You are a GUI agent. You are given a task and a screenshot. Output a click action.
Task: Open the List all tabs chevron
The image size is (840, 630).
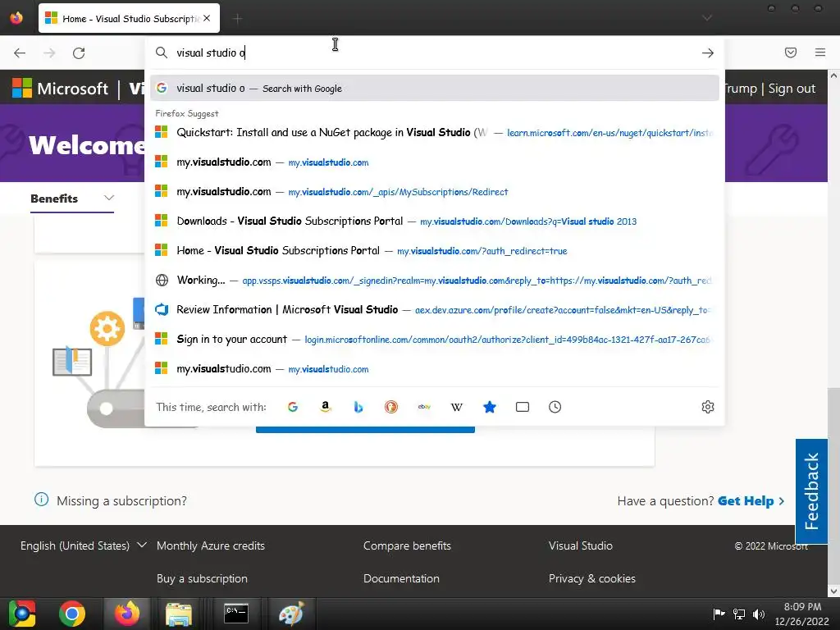pos(707,18)
